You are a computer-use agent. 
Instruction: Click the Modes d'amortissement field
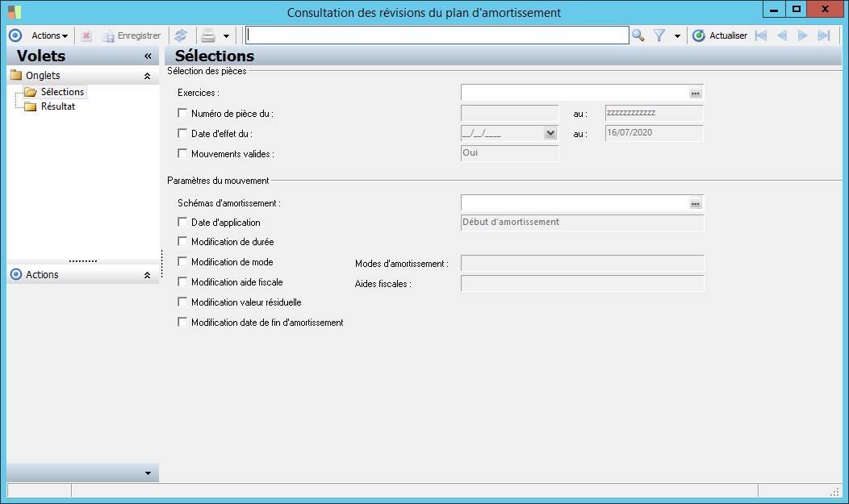[582, 264]
